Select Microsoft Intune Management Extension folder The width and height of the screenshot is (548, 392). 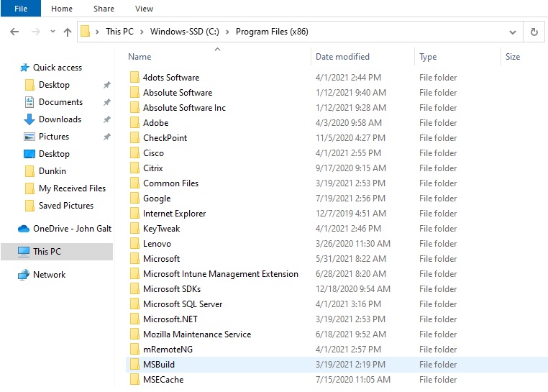pyautogui.click(x=221, y=274)
